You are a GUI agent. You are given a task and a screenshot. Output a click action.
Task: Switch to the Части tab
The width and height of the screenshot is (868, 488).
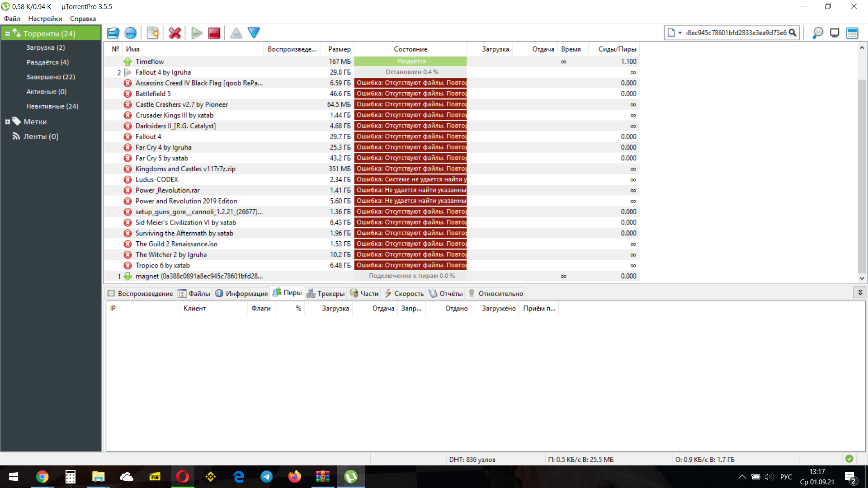[x=364, y=294]
